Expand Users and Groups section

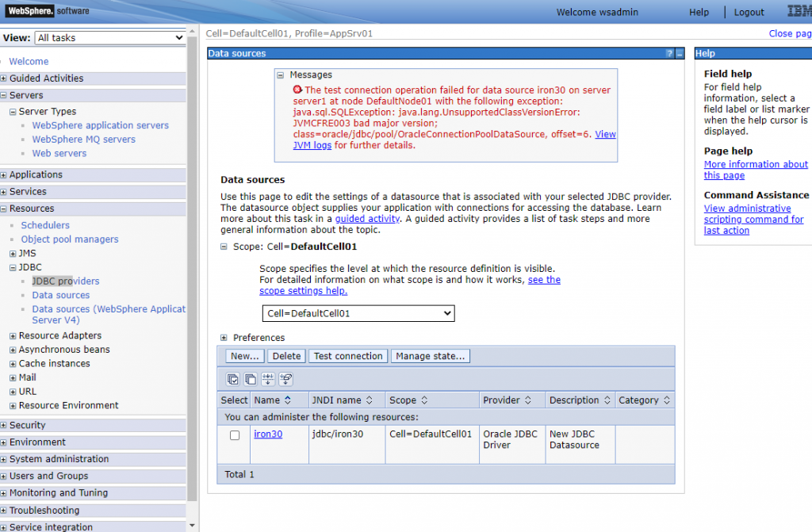4,476
